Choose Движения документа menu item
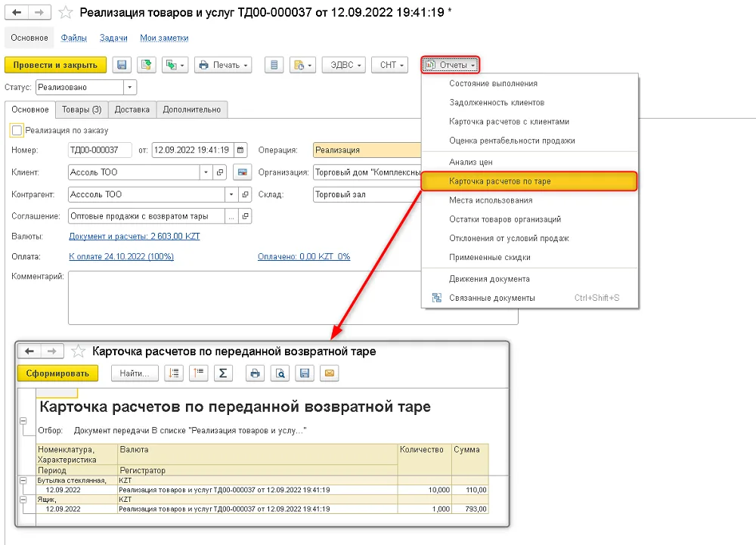Image resolution: width=756 pixels, height=545 pixels. (x=530, y=279)
